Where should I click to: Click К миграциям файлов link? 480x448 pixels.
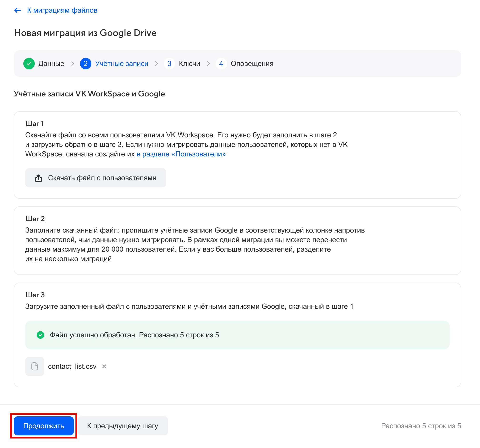coord(62,10)
